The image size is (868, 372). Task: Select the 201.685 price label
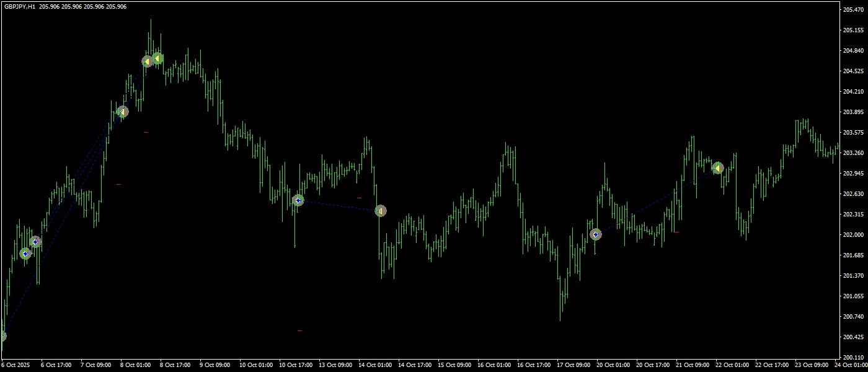click(x=854, y=255)
